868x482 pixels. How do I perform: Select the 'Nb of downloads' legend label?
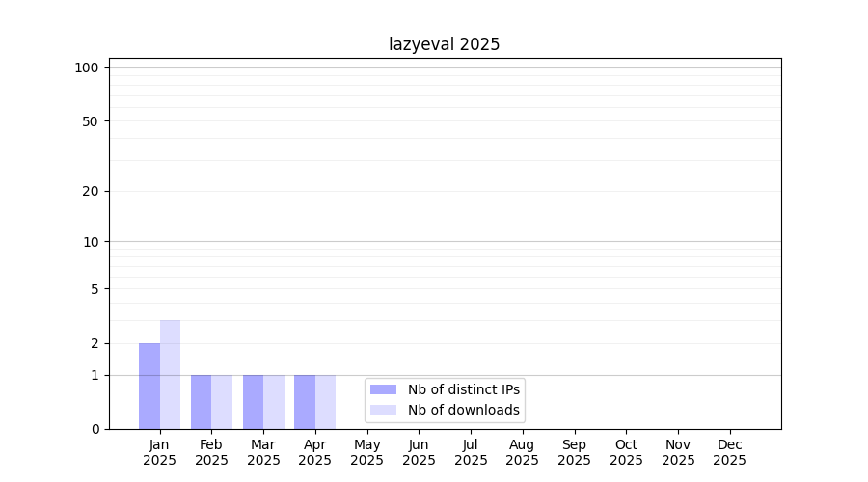pos(463,410)
